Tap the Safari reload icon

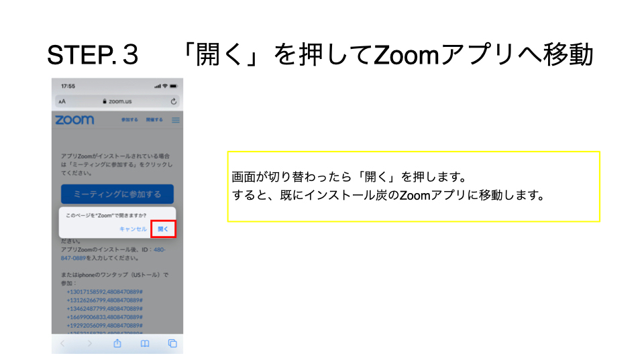pyautogui.click(x=174, y=101)
